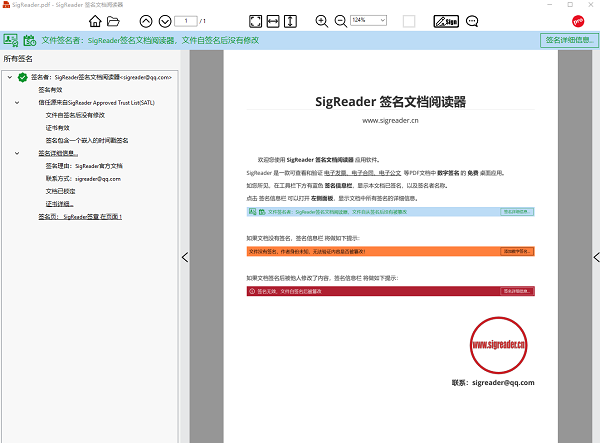This screenshot has height=443, width=600.
Task: Click the fit page icon
Action: click(x=255, y=21)
